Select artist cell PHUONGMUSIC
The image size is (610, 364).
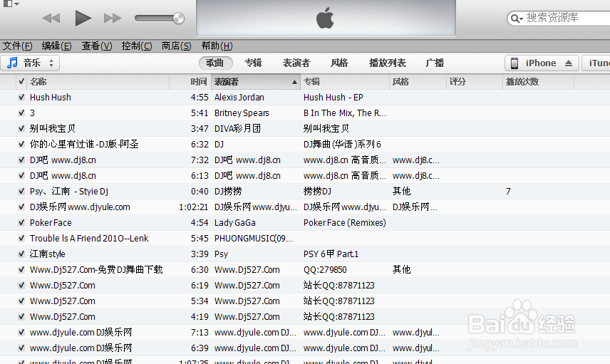pyautogui.click(x=253, y=239)
